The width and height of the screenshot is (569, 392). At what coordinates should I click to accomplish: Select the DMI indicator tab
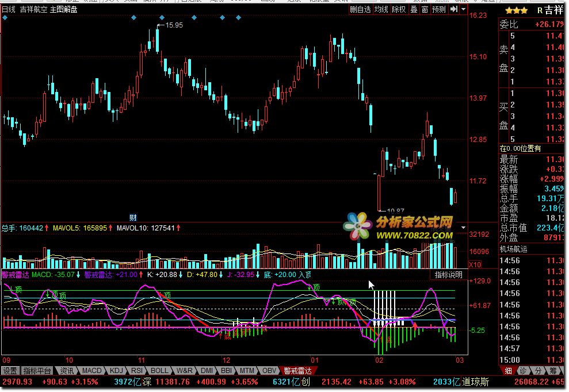click(x=207, y=371)
